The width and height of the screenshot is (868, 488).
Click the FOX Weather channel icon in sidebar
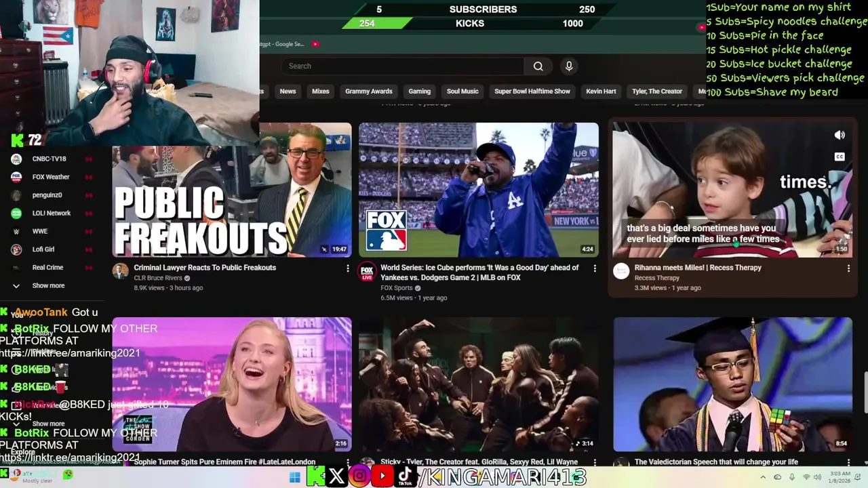[16, 177]
